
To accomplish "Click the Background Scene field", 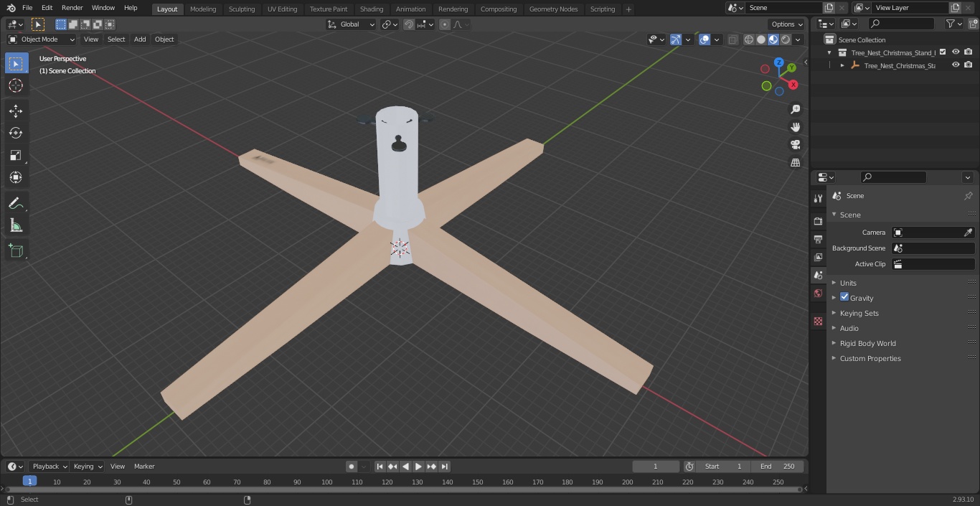I will (x=933, y=248).
